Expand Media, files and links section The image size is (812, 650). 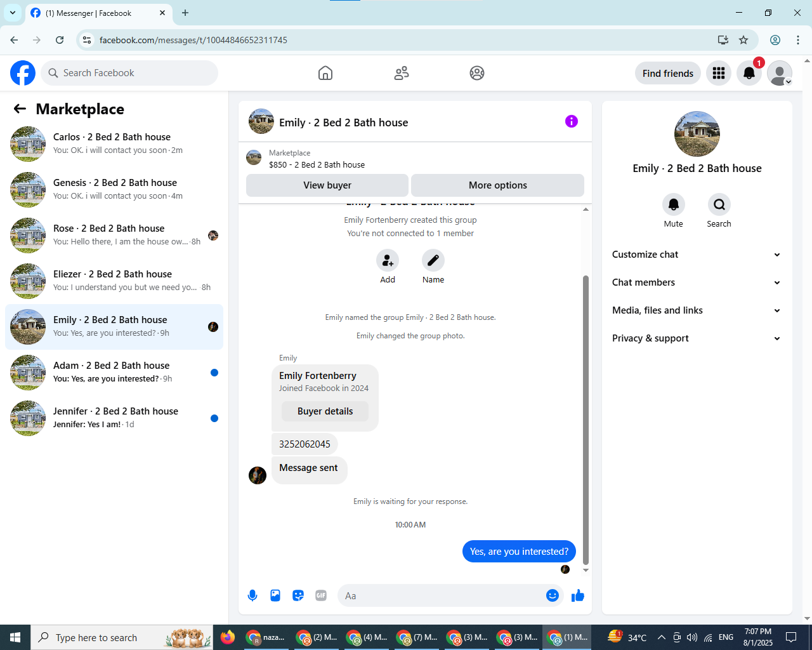697,310
